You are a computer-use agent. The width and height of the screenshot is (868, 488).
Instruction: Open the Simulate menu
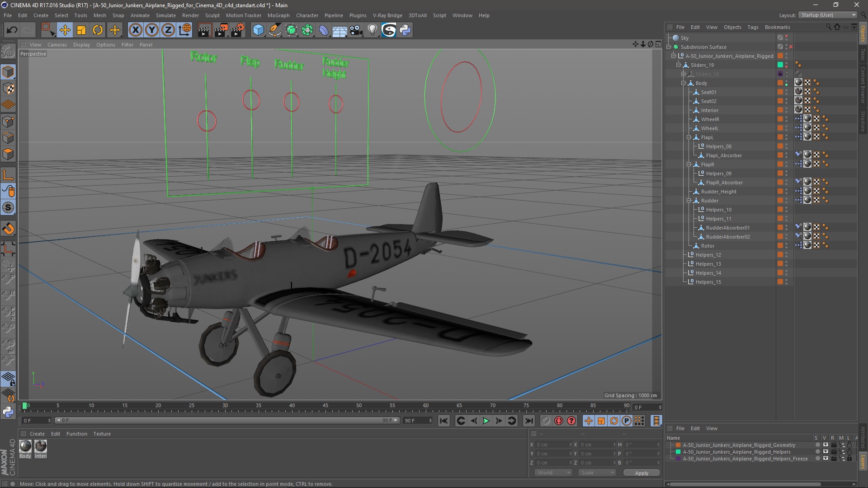pyautogui.click(x=165, y=15)
